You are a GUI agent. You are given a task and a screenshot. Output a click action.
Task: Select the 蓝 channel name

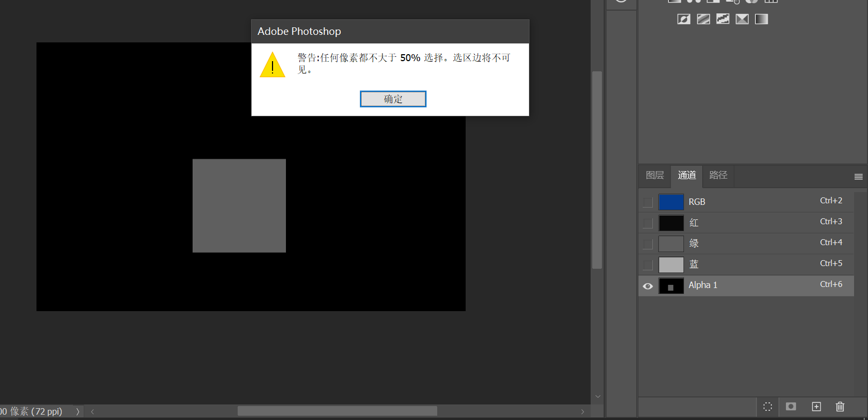click(694, 264)
